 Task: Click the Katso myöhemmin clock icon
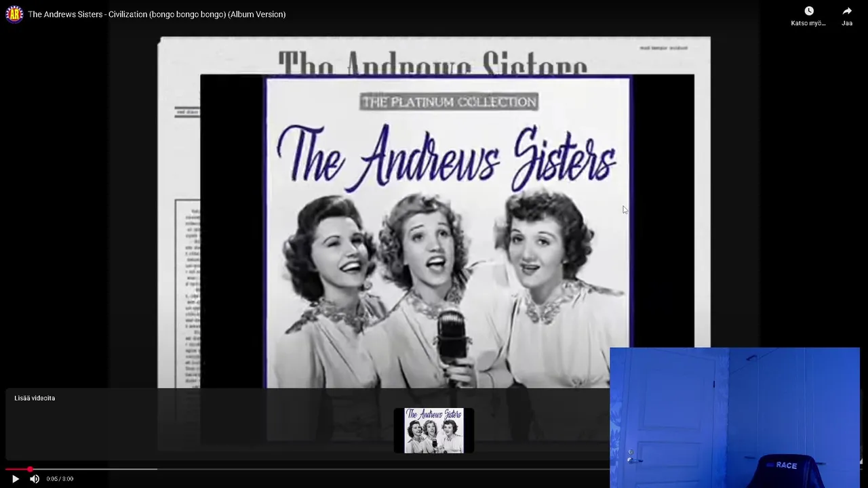point(809,11)
